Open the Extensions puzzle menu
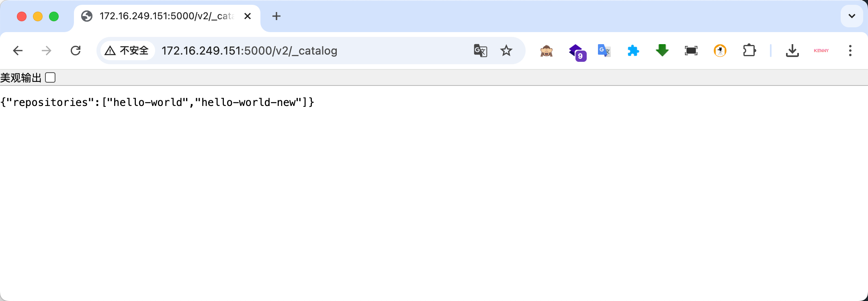 click(749, 51)
